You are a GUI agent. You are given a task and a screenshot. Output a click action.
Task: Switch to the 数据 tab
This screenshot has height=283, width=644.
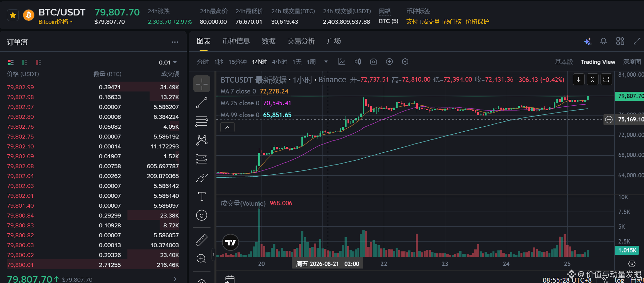coord(269,41)
